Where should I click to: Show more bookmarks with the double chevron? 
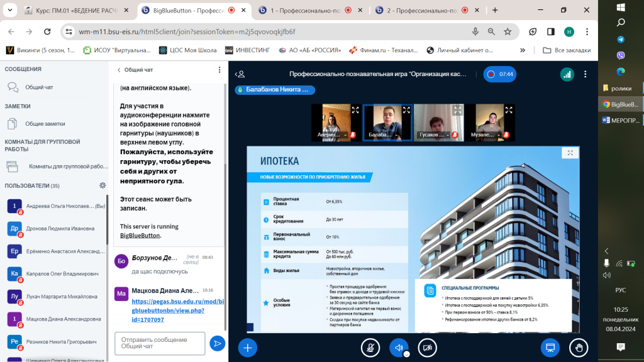tap(523, 50)
